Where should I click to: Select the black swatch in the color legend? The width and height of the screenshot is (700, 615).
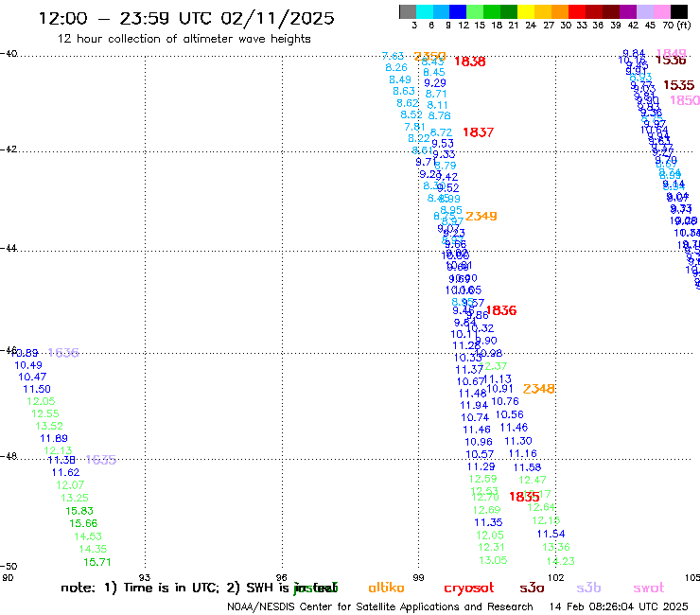pos(678,11)
